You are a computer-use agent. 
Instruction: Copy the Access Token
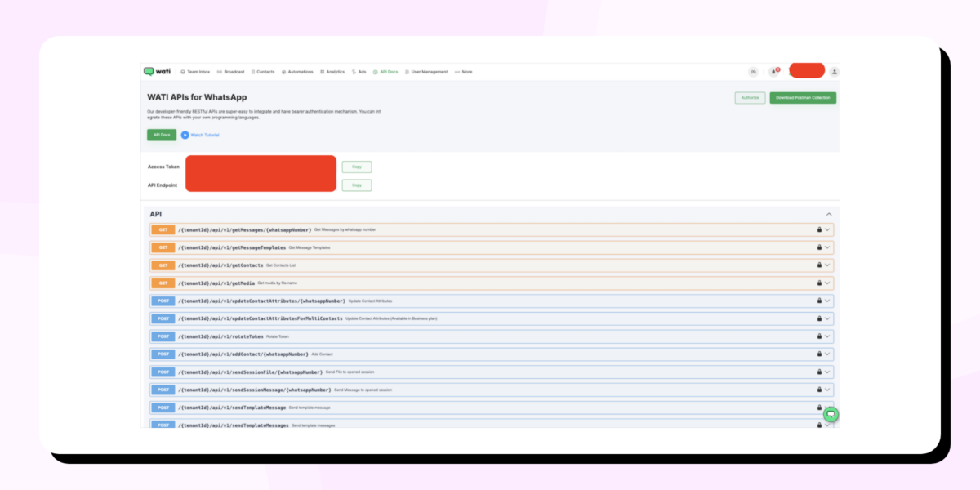point(356,167)
